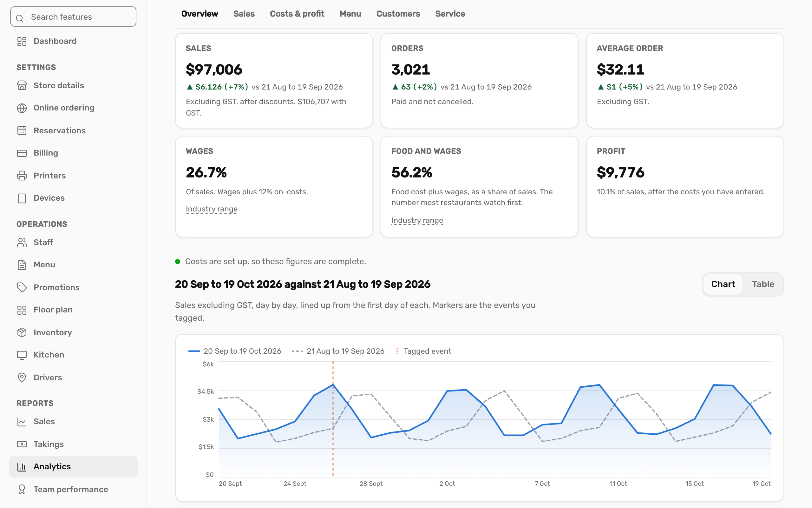Image resolution: width=812 pixels, height=508 pixels.
Task: Click the 3,021 orders value
Action: [x=411, y=70]
